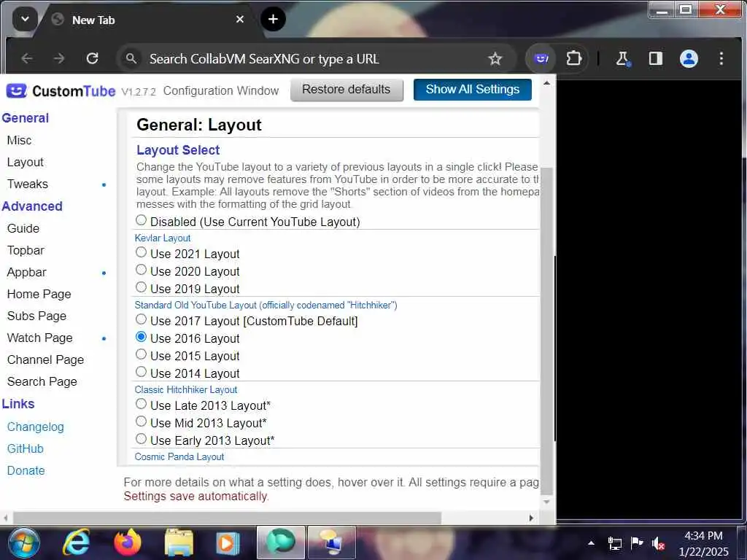Open the Layout settings section
Image resolution: width=747 pixels, height=560 pixels.
click(x=26, y=162)
